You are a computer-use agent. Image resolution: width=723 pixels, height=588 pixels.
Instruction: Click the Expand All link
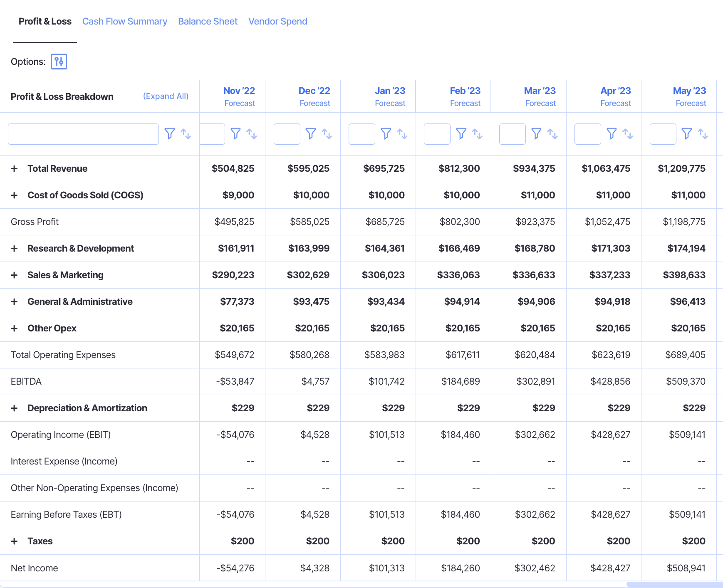[166, 96]
